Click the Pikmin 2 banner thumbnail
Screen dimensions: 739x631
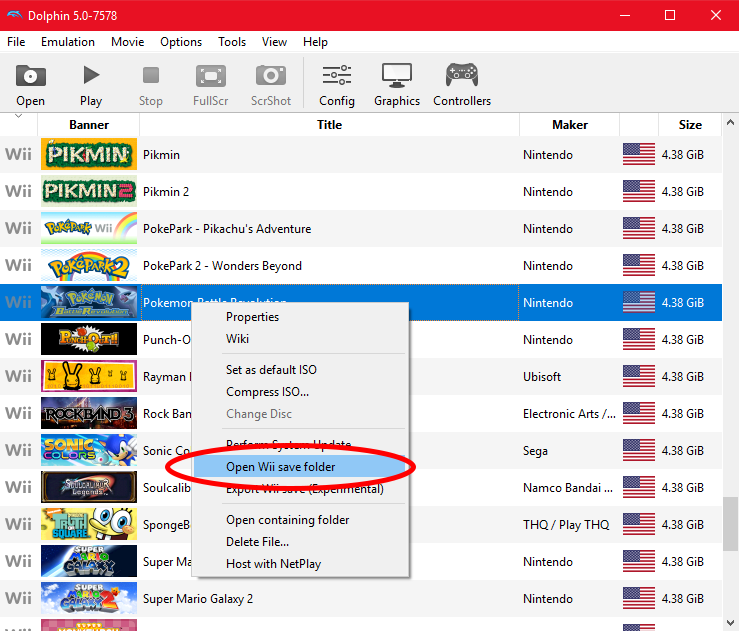pyautogui.click(x=89, y=191)
